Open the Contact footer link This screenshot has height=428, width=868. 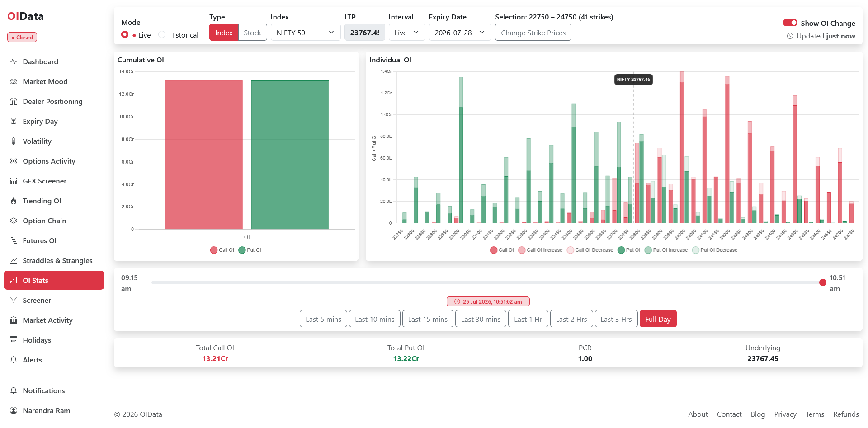pyautogui.click(x=729, y=414)
